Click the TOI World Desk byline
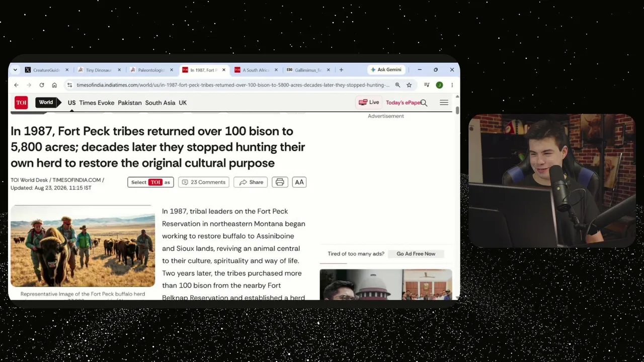The image size is (644, 362). [x=29, y=180]
